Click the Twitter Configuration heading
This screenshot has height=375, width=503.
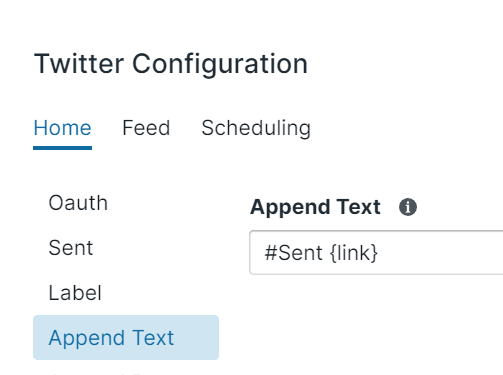click(x=171, y=64)
